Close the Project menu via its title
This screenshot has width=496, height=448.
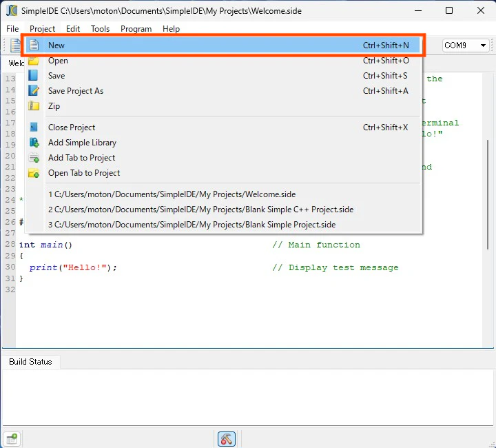pyautogui.click(x=42, y=29)
